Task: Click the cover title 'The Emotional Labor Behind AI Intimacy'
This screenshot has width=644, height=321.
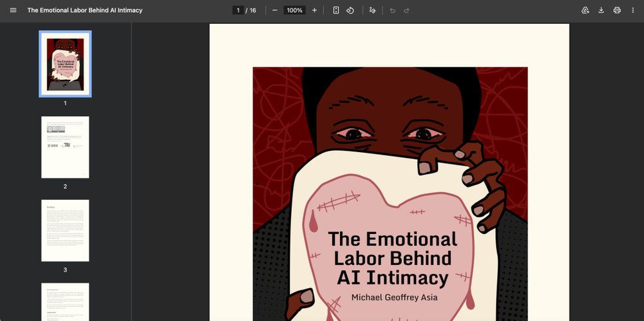Action: (x=392, y=258)
